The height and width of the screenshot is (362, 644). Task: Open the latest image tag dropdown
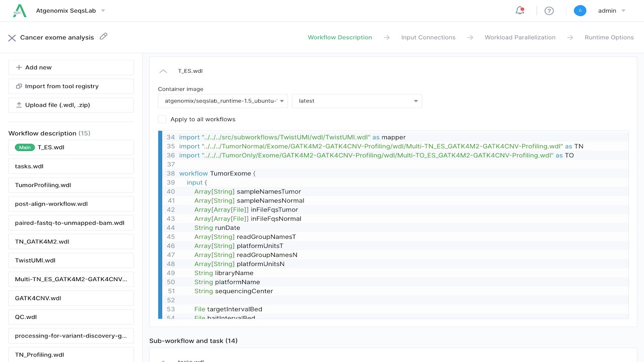pyautogui.click(x=357, y=101)
